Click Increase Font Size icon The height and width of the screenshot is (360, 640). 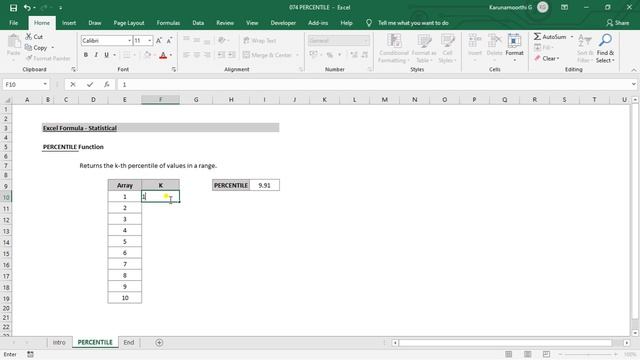pos(159,40)
